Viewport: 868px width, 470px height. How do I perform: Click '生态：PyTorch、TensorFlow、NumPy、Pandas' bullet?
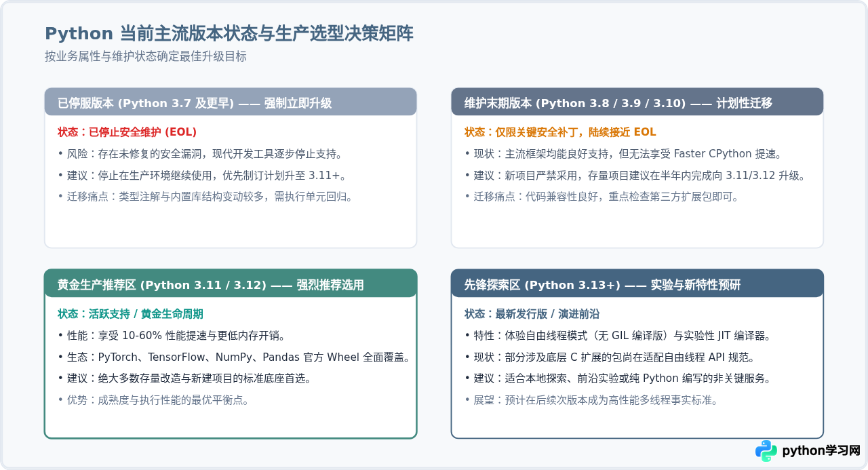234,357
